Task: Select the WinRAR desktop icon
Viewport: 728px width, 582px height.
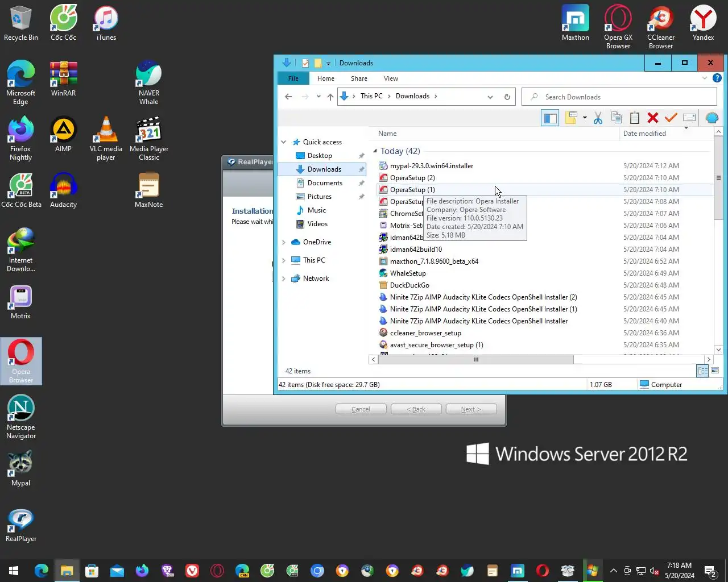Action: (63, 79)
